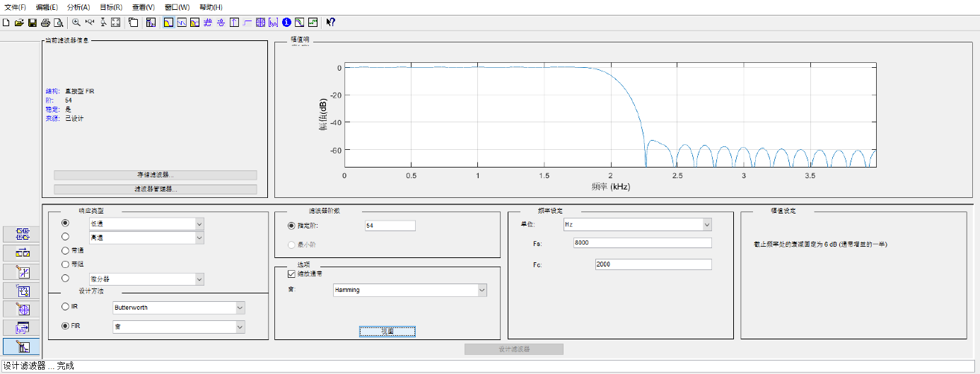Uncheck the 缩放通带 checkbox
The height and width of the screenshot is (374, 980).
point(291,274)
